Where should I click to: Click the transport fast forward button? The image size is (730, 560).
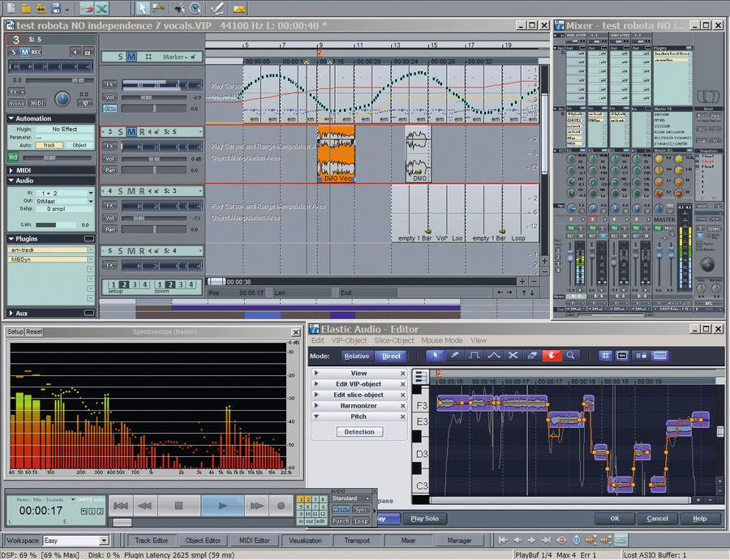click(256, 506)
